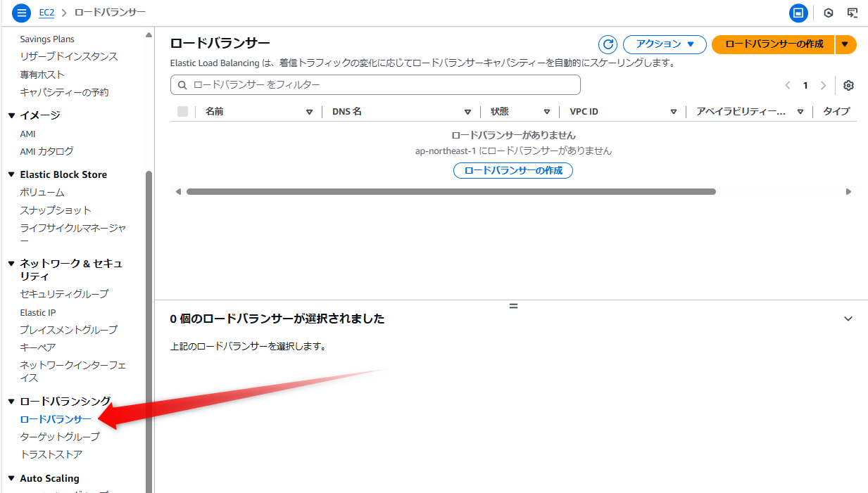Click the table horizontal scrollbar

pyautogui.click(x=451, y=191)
